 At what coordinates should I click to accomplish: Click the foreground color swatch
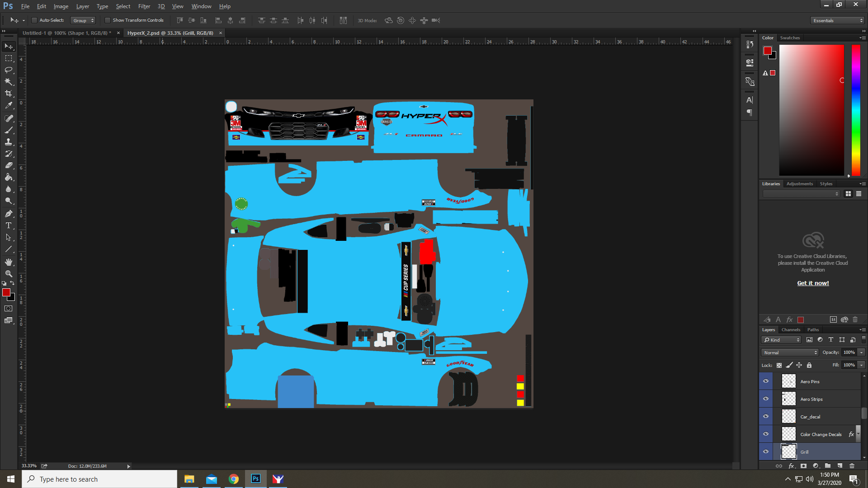[x=6, y=293]
